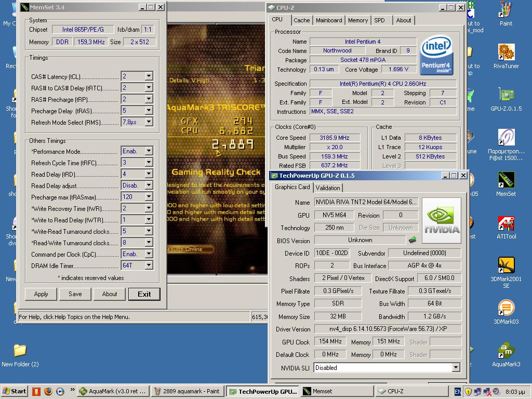Click the Firefox quick launch icon
532x399 pixels.
pos(48,391)
